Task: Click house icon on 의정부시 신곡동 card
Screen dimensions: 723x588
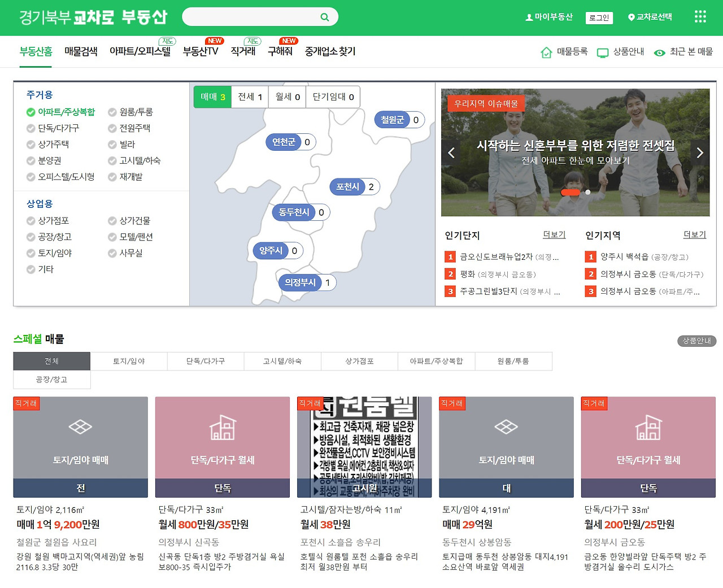Action: click(223, 427)
